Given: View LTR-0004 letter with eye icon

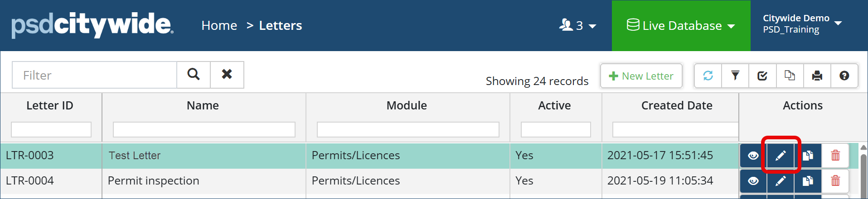Looking at the screenshot, I should (x=753, y=181).
